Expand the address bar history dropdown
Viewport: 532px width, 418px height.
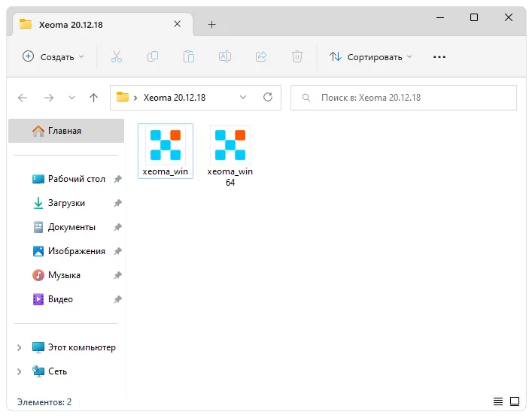(x=243, y=97)
